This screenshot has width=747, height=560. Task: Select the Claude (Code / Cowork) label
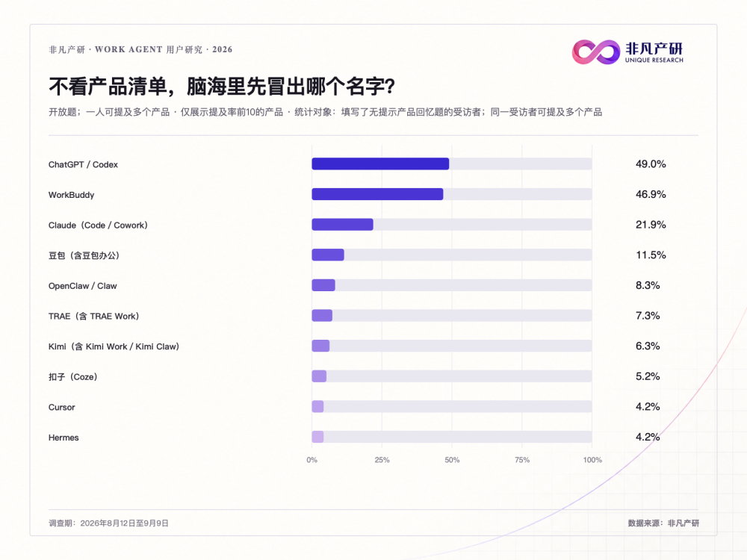[98, 225]
